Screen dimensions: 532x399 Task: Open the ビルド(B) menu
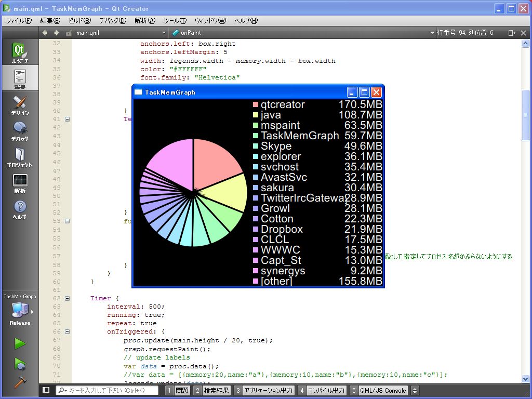point(79,21)
